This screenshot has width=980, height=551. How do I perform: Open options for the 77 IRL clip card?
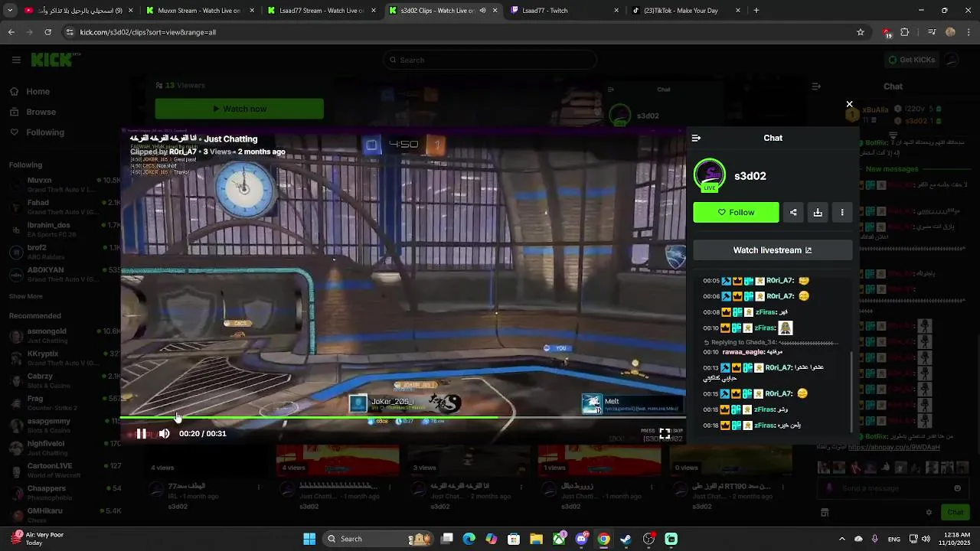tap(259, 487)
